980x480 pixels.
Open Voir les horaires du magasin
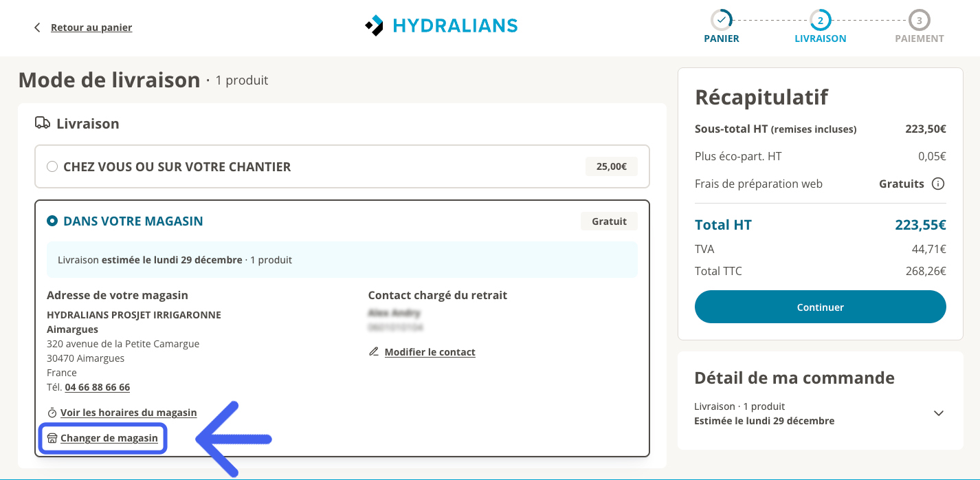point(129,413)
